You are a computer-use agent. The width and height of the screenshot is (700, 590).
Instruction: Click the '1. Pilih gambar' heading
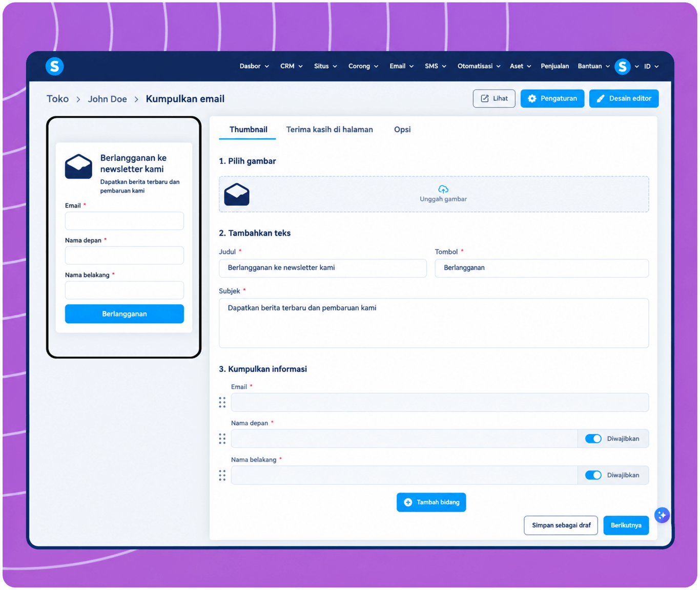[247, 161]
